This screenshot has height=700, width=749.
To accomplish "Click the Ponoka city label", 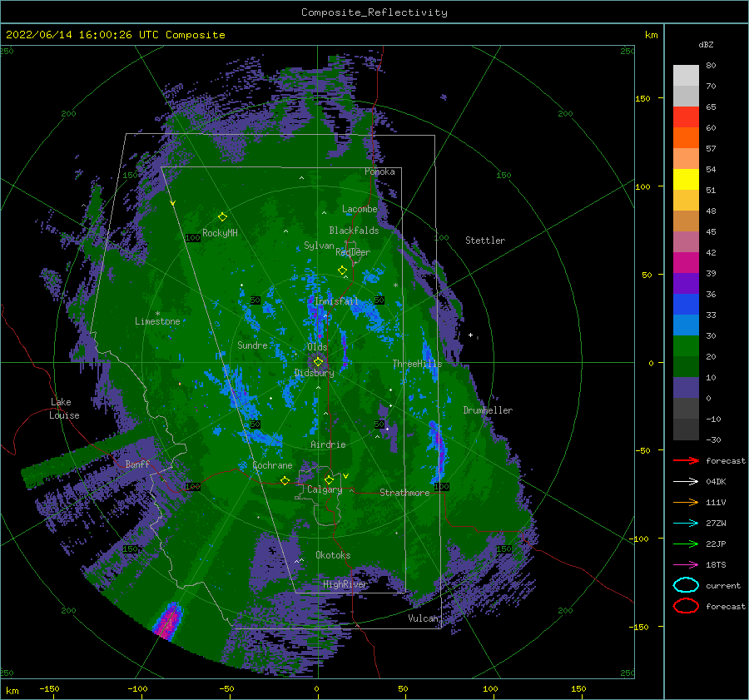I will (x=379, y=171).
